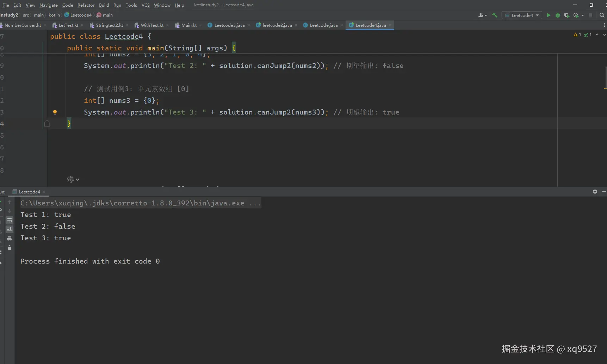This screenshot has width=607, height=364.
Task: Close the Main.kt editor tab
Action: 200,25
